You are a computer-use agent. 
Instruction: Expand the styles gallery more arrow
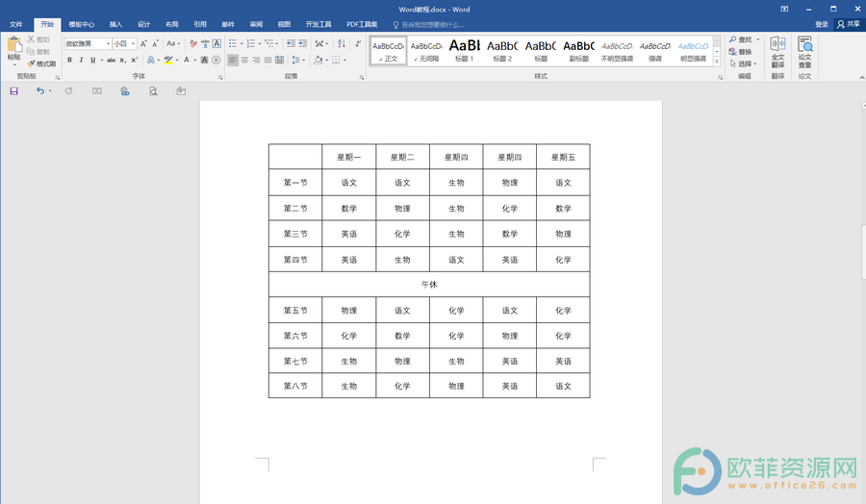(717, 62)
